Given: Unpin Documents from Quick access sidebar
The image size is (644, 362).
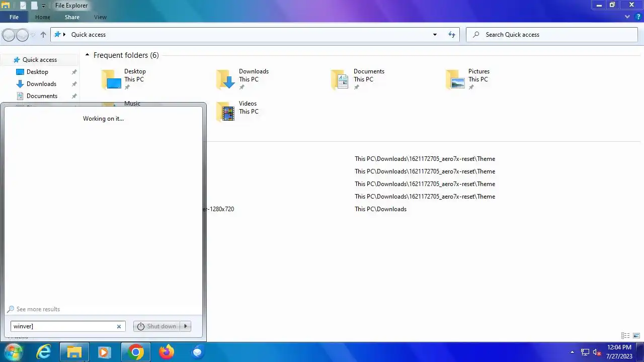Looking at the screenshot, I should pyautogui.click(x=74, y=96).
